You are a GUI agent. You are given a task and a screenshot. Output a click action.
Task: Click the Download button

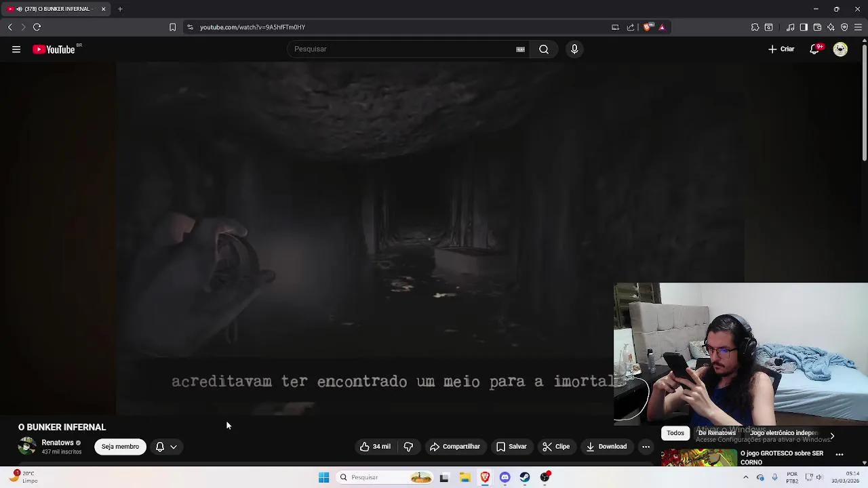pyautogui.click(x=606, y=447)
